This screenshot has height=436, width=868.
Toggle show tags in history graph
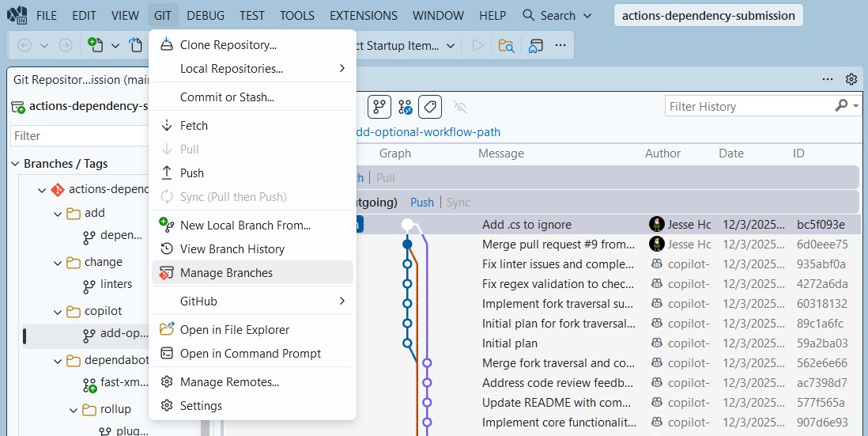430,106
